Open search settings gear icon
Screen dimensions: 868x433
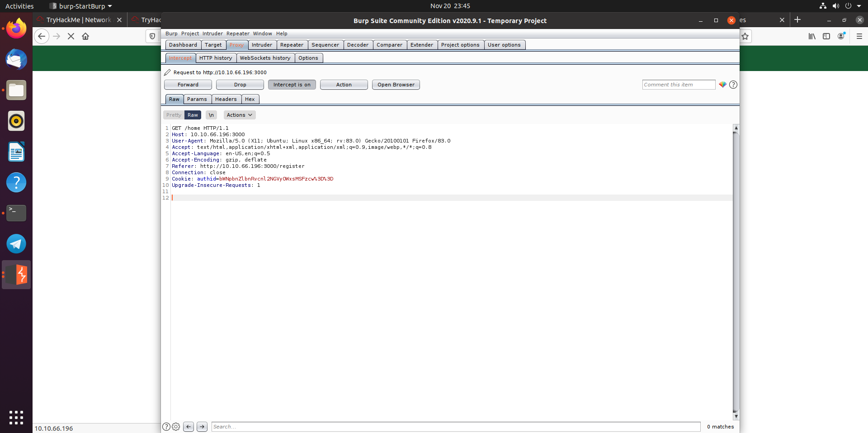coord(176,427)
